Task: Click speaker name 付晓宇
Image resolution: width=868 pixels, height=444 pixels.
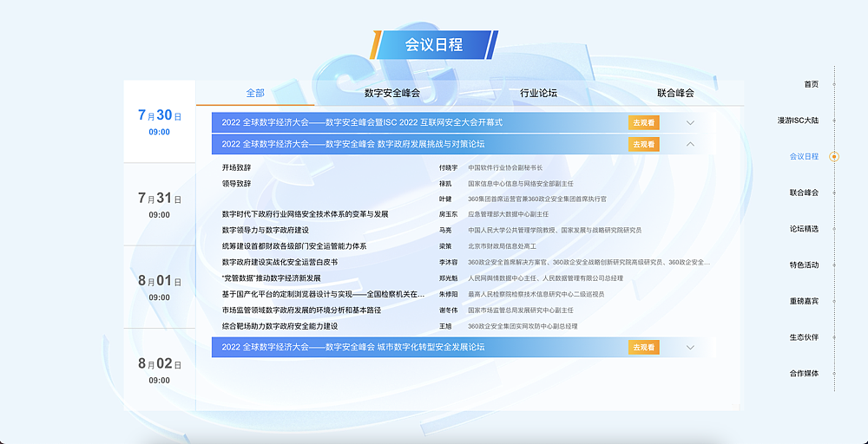Action: 449,167
